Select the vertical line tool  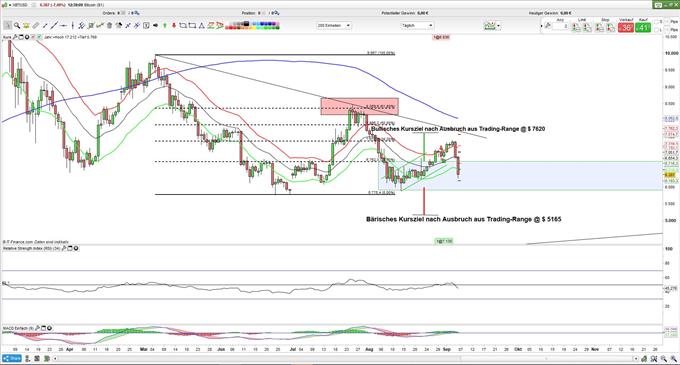tap(73, 26)
